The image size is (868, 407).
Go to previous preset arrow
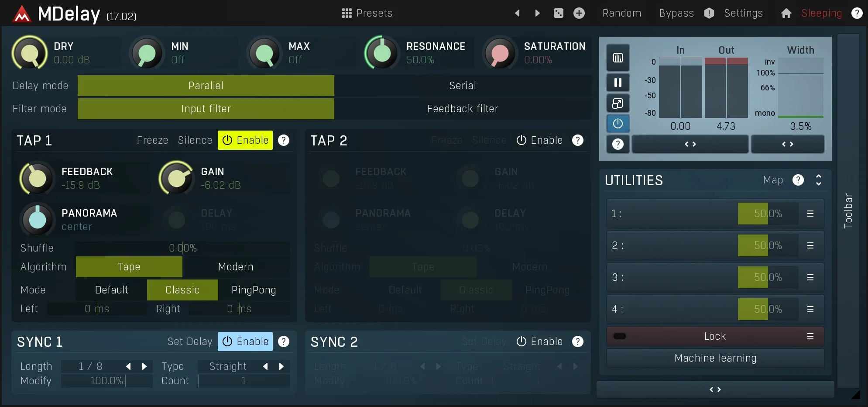(517, 13)
